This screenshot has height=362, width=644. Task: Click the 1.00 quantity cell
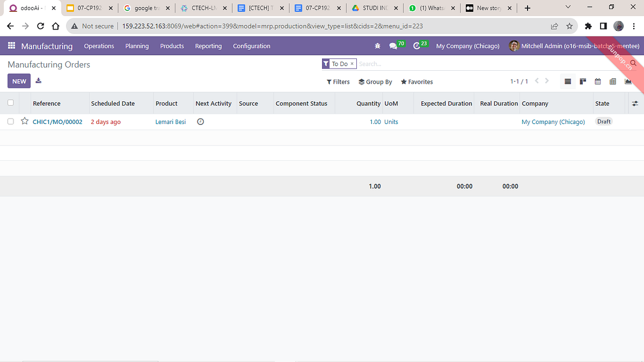375,122
